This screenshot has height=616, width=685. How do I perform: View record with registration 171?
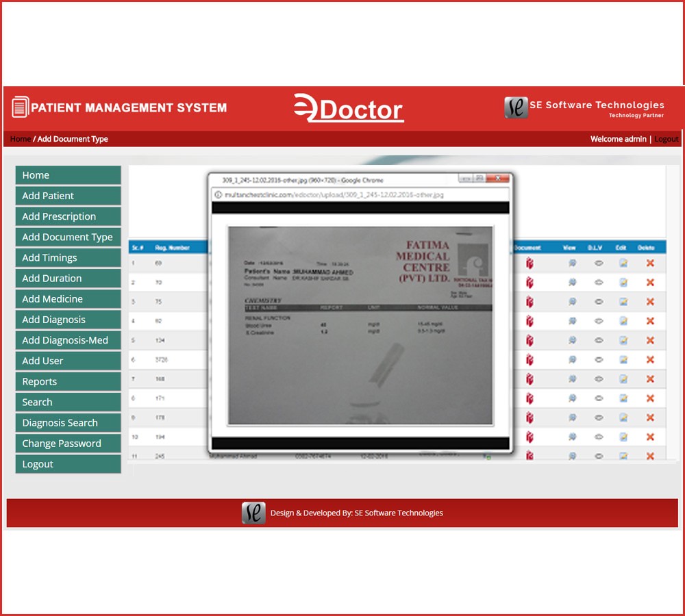[x=572, y=398]
